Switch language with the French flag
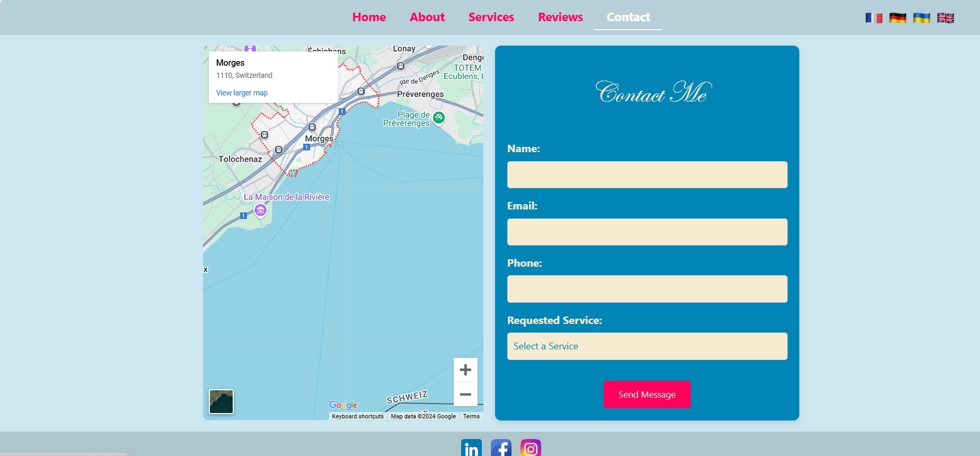 point(873,18)
